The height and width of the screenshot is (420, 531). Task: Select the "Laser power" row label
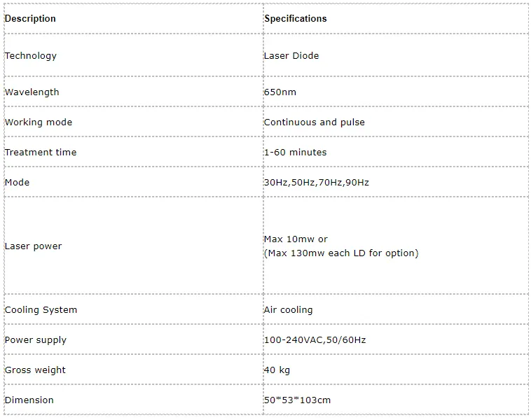coord(33,246)
